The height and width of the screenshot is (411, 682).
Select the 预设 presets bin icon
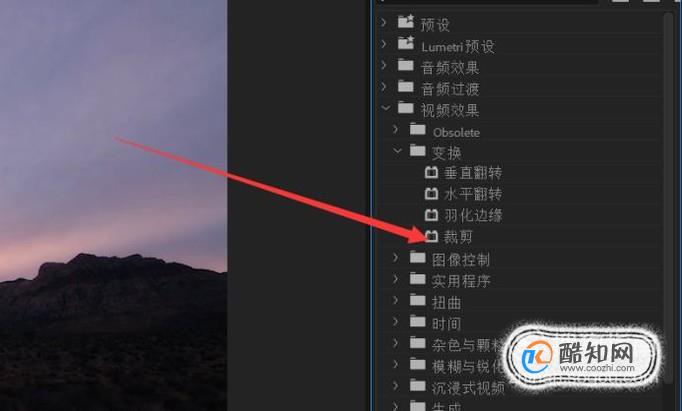point(406,22)
